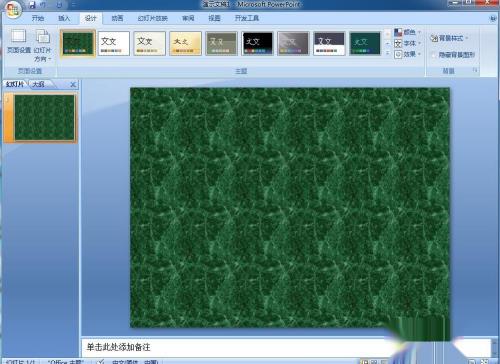Click the Undo icon in quick access toolbar
This screenshot has height=364, width=500.
point(44,5)
